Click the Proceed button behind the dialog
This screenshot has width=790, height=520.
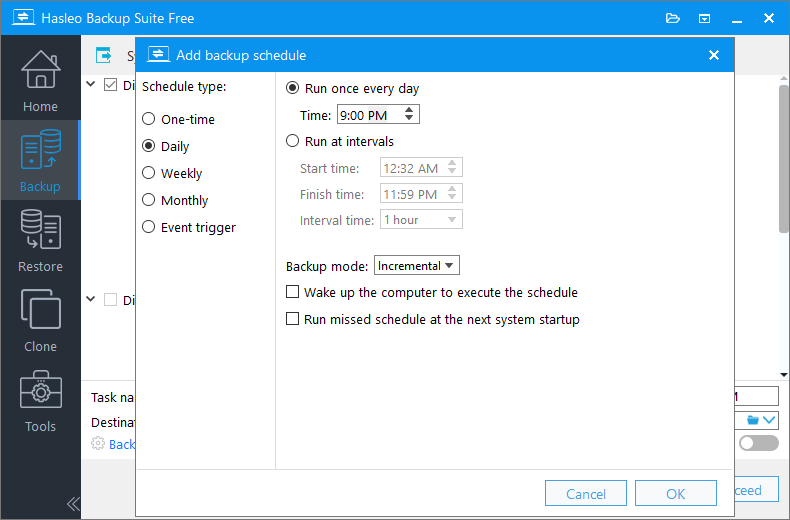click(x=756, y=490)
